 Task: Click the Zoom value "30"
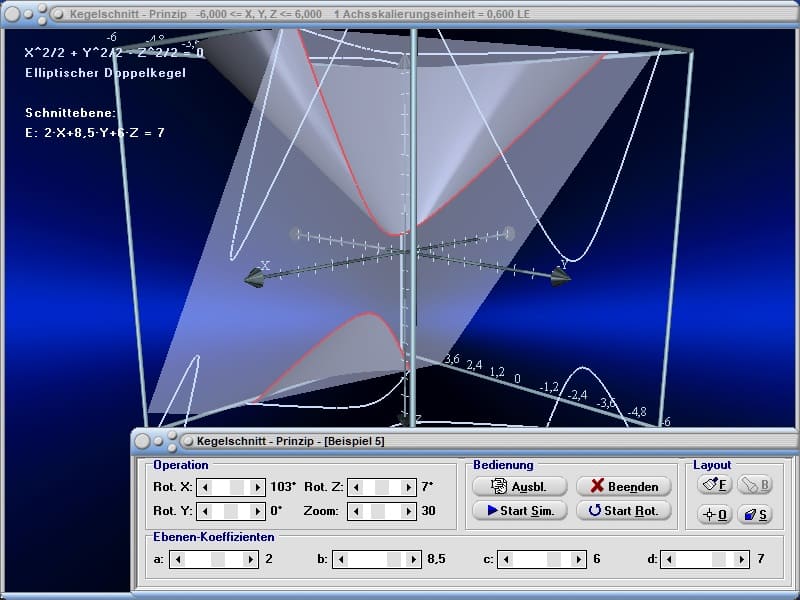(429, 511)
